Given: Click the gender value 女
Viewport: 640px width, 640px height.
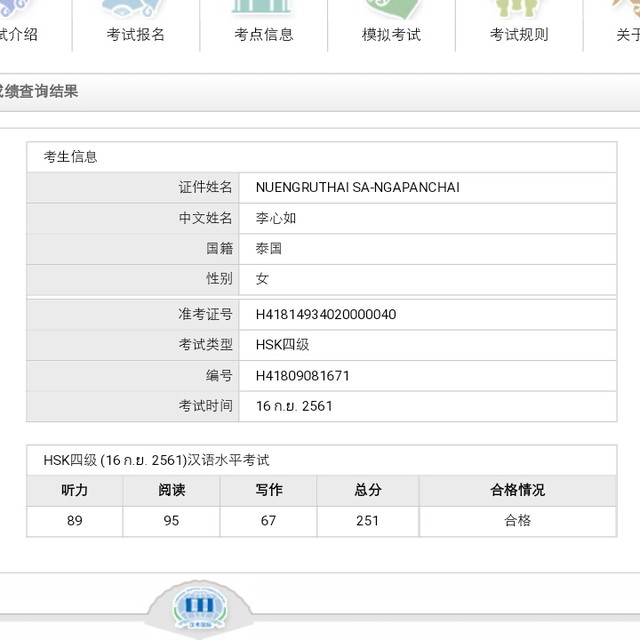Looking at the screenshot, I should pos(262,279).
